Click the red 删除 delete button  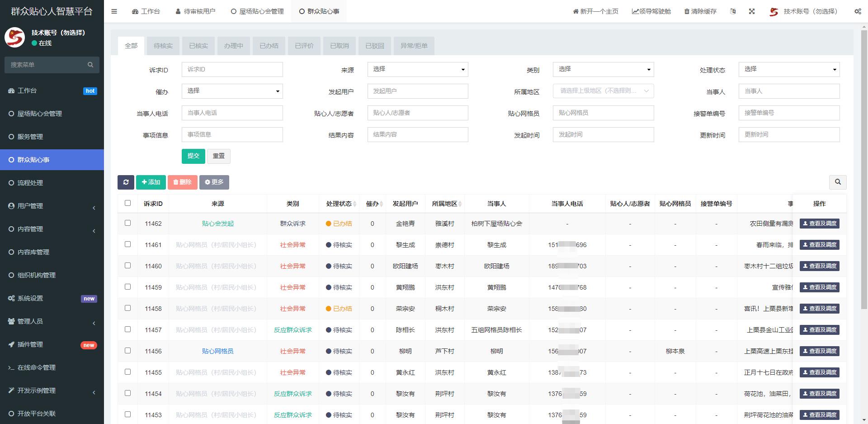[183, 182]
